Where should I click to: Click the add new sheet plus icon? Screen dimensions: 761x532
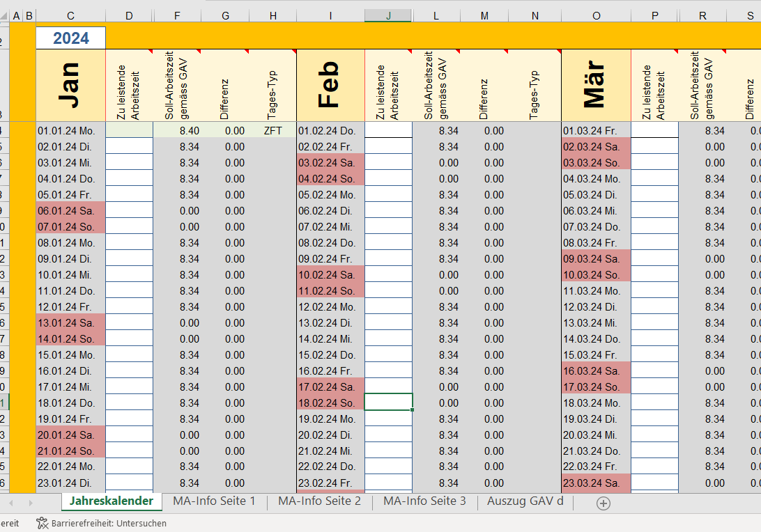coord(604,503)
